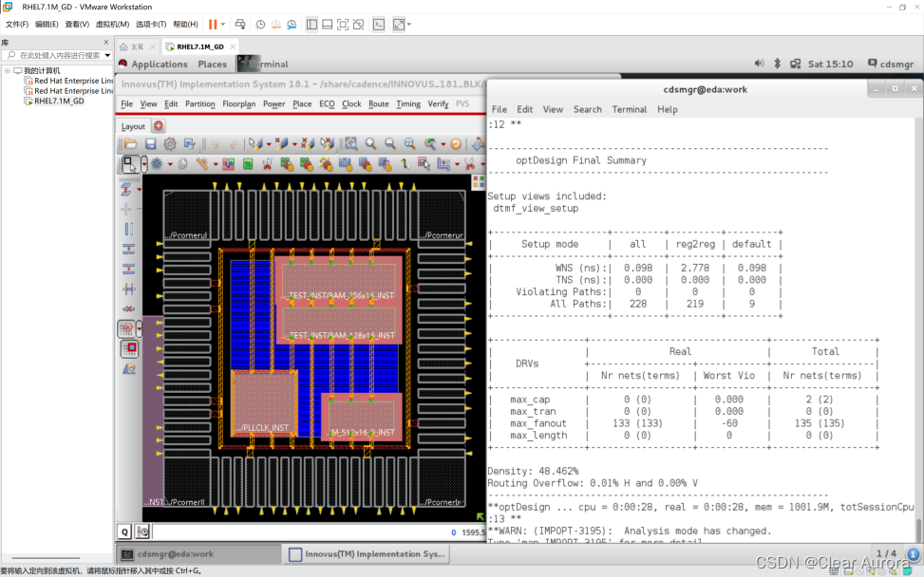Screen dimensions: 924x578
Task: Click the redo arrow in Innovus toolbar
Action: [x=234, y=144]
